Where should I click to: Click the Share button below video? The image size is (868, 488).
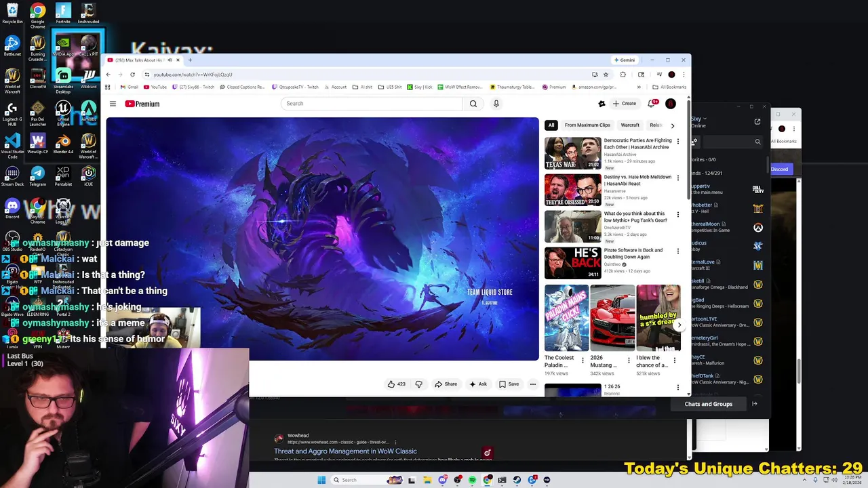click(446, 384)
